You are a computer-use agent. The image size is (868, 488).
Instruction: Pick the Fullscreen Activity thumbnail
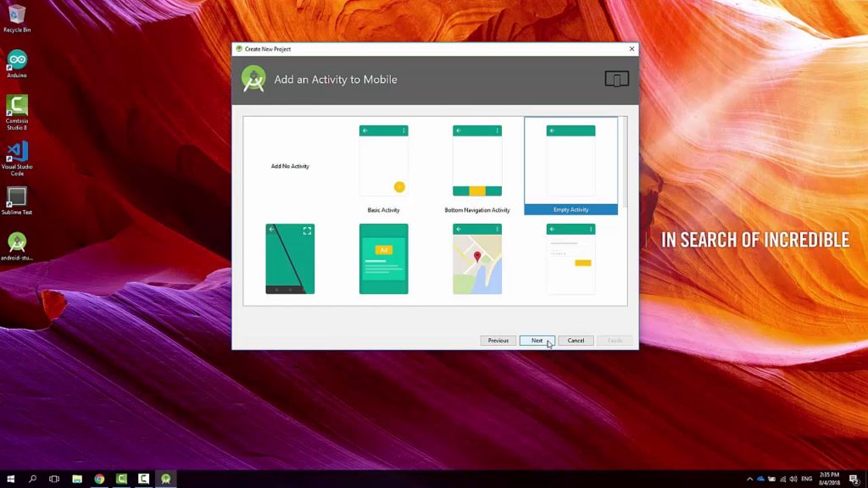[x=290, y=258]
